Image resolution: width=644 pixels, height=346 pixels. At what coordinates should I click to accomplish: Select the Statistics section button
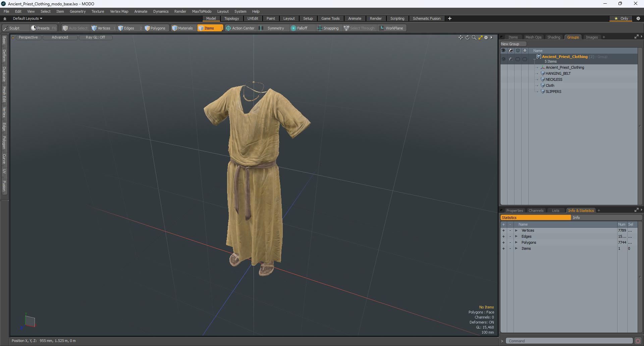(536, 218)
